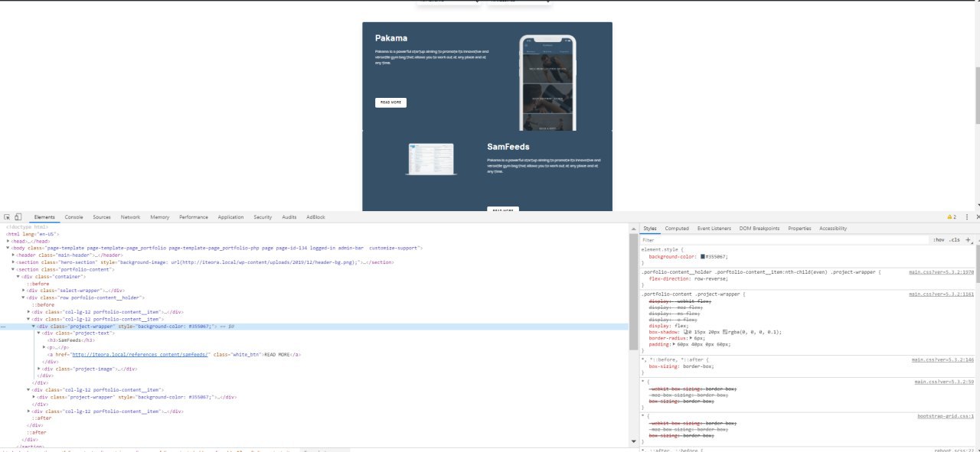Open the Accessibility sidebar tab
Viewport: 980px width, 452px height.
(x=833, y=229)
